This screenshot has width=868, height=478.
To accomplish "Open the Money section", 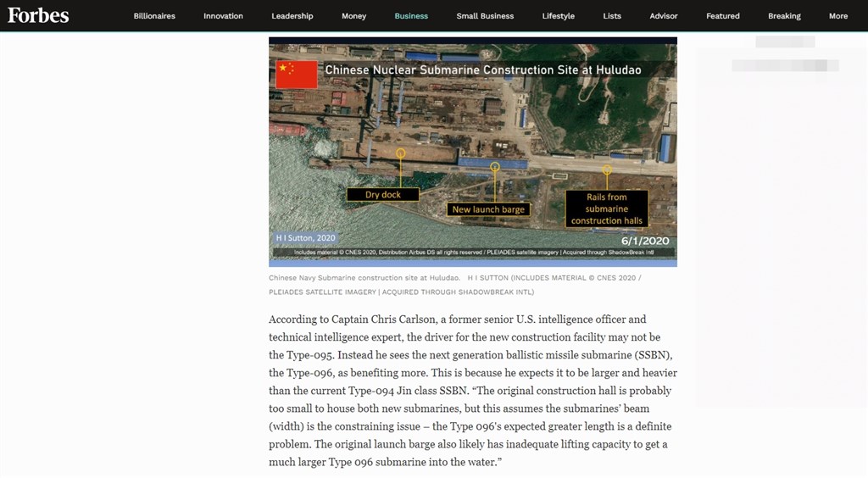I will pos(353,16).
